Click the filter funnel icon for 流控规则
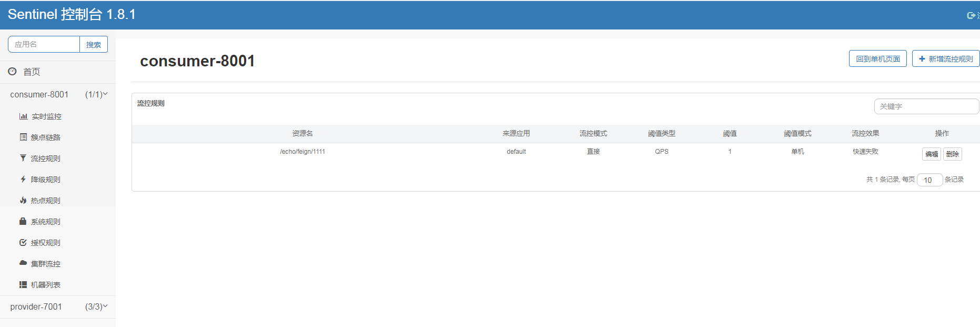This screenshot has height=327, width=980. click(23, 158)
